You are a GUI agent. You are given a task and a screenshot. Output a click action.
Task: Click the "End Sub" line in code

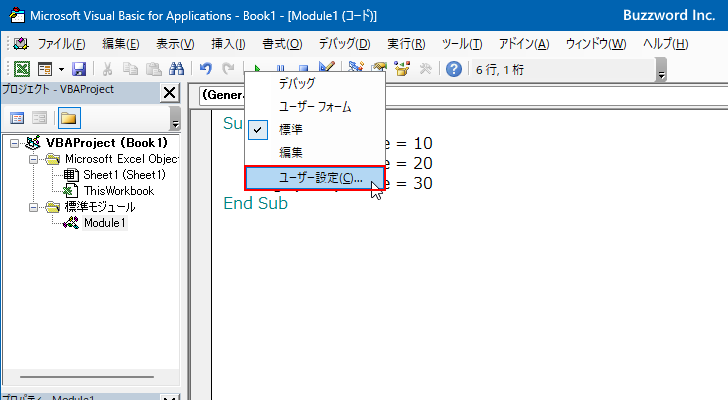[x=255, y=203]
